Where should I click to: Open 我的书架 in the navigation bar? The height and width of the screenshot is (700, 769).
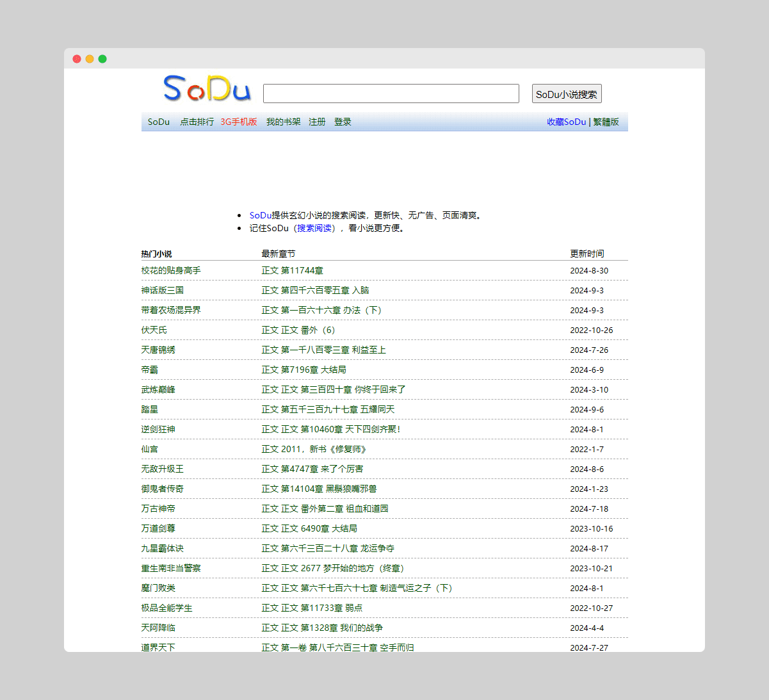click(x=283, y=122)
